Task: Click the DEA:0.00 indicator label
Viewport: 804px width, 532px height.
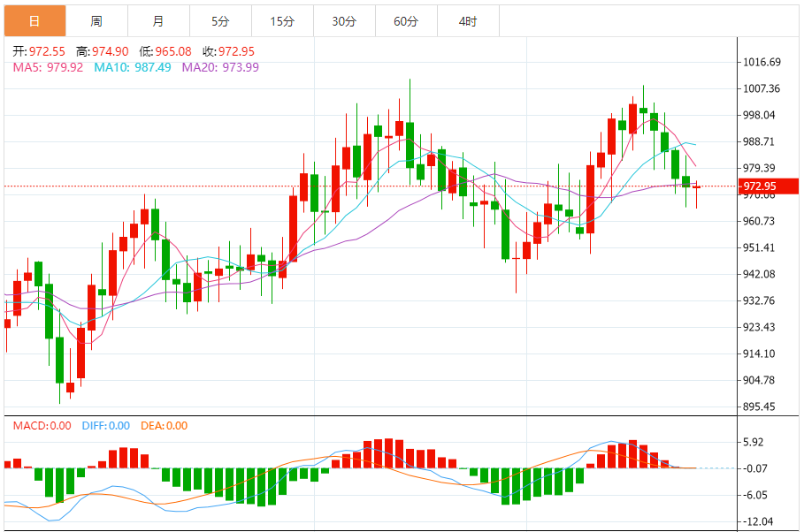Action: [165, 425]
